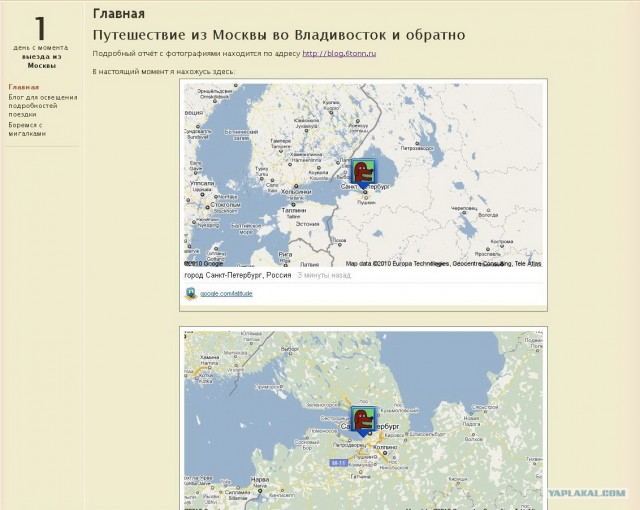Click the Вологда label on upper map

(488, 215)
